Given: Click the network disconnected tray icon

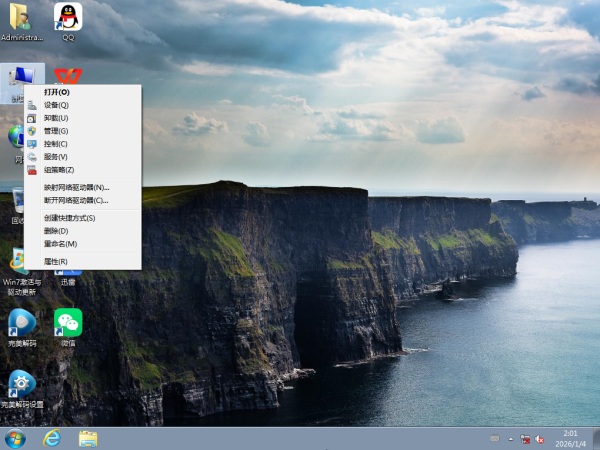Looking at the screenshot, I should click(526, 438).
